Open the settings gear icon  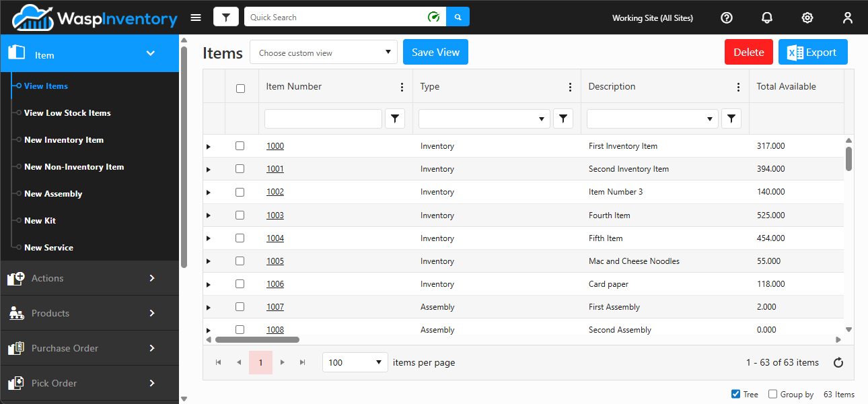807,18
